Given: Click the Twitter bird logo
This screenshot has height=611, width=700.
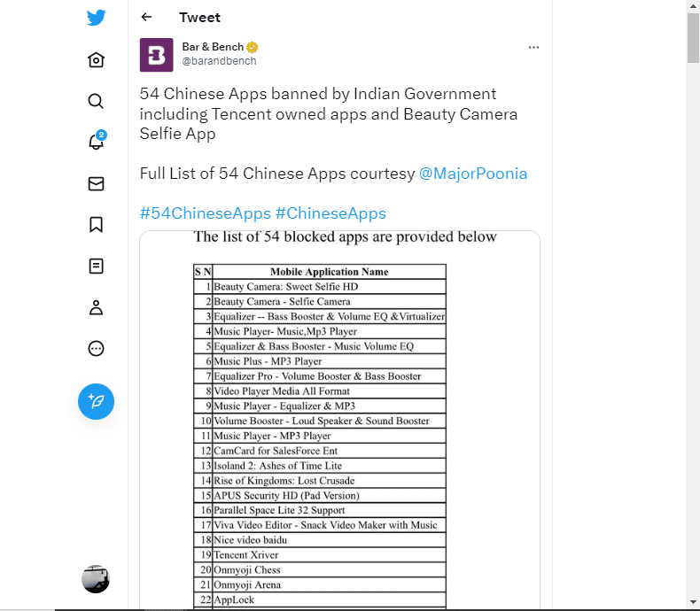Looking at the screenshot, I should click(x=96, y=18).
